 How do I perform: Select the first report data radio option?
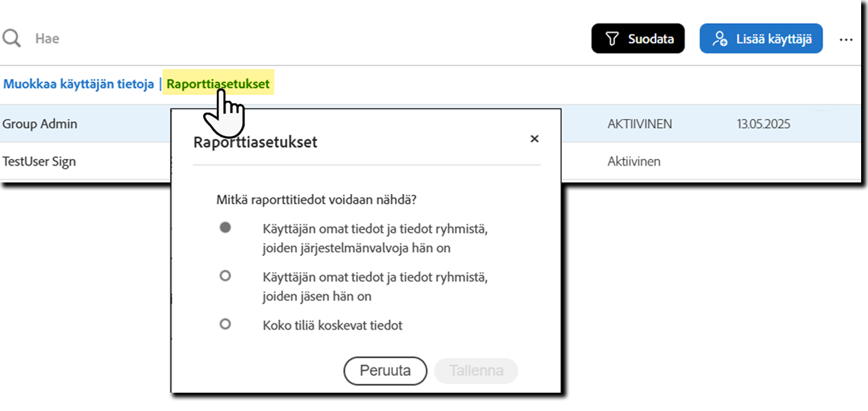pos(225,226)
